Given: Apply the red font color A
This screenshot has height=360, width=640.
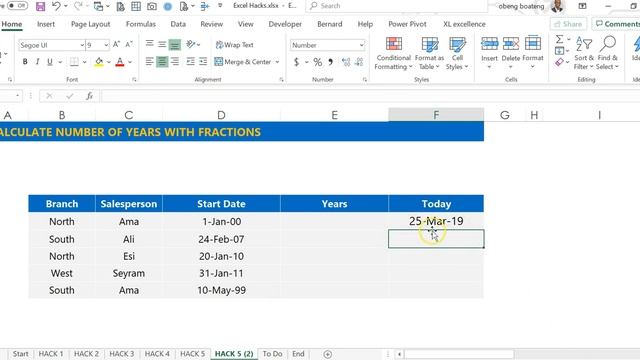Looking at the screenshot, I should pos(120,62).
